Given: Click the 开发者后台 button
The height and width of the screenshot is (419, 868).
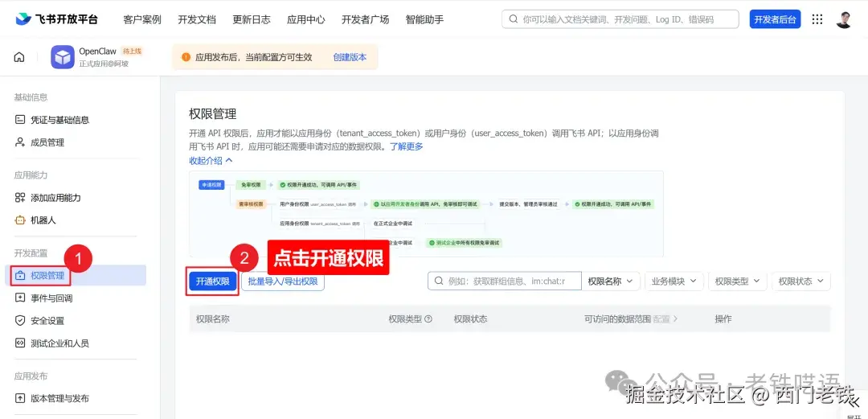Looking at the screenshot, I should (775, 19).
